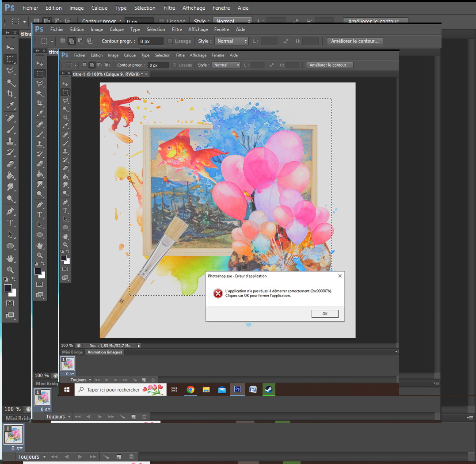Pick the Eyedropper tool in outermost toolbar
Image resolution: width=476 pixels, height=464 pixels.
pos(10,105)
